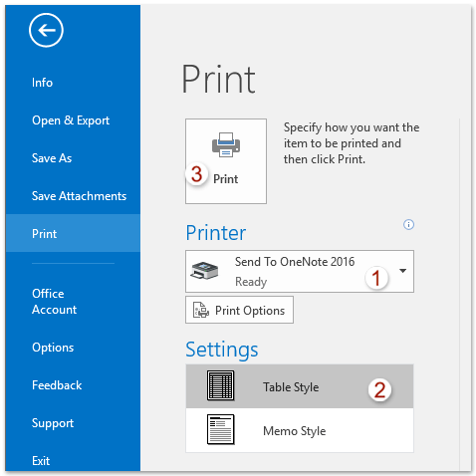Open the Feedback page

57,385
